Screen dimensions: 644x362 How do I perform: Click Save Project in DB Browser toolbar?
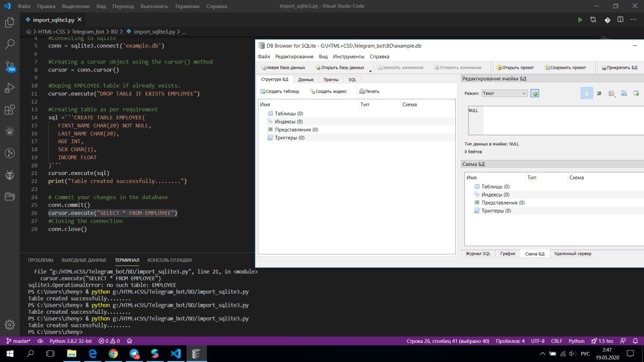pos(565,67)
